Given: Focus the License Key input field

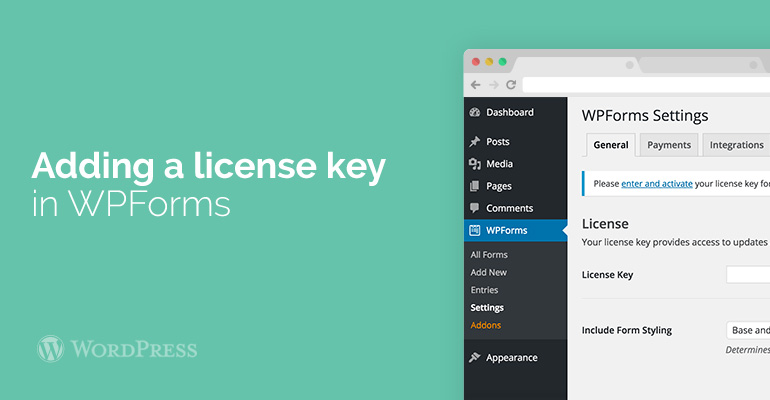Looking at the screenshot, I should point(748,275).
